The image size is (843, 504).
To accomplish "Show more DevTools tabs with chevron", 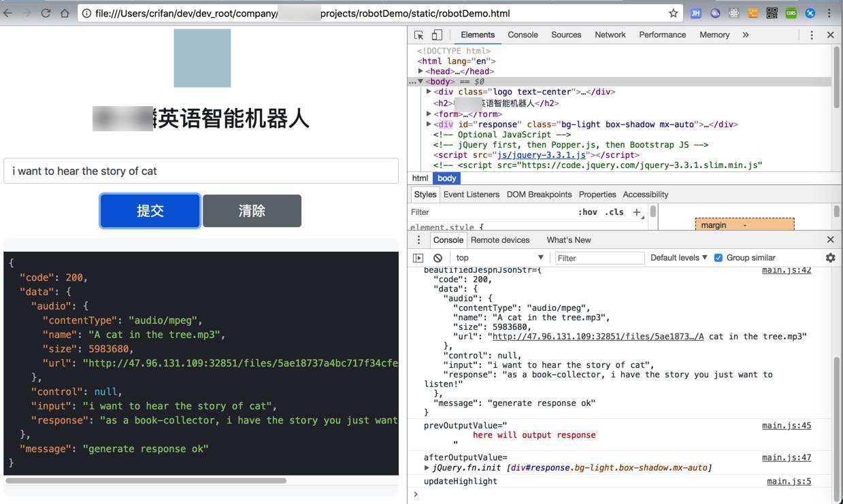I will [x=746, y=35].
